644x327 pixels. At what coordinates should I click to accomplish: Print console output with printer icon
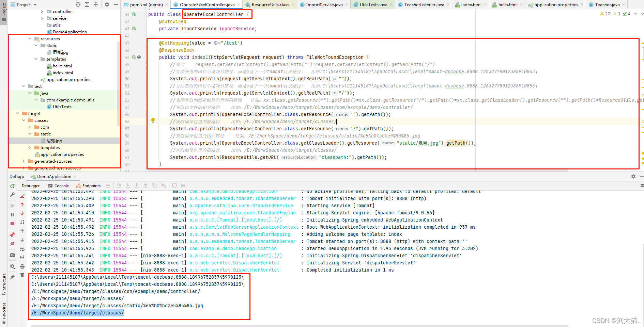pos(22,266)
